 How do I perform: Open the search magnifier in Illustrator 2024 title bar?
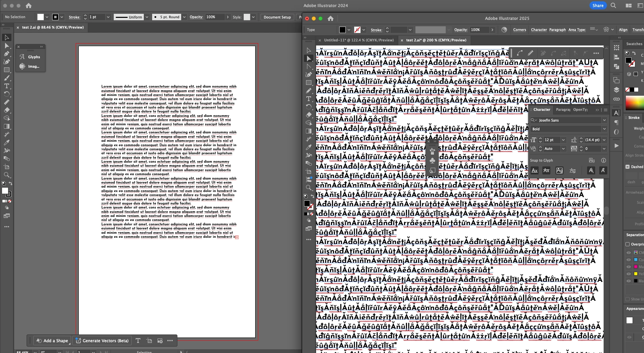[613, 5]
